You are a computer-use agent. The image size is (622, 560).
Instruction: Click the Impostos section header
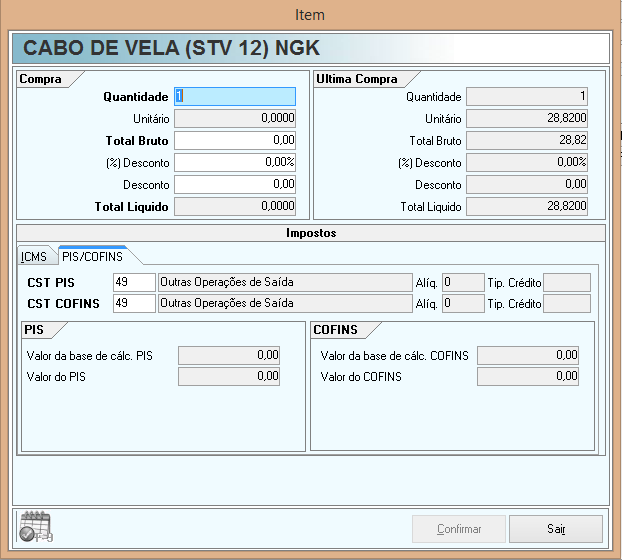coord(311,233)
